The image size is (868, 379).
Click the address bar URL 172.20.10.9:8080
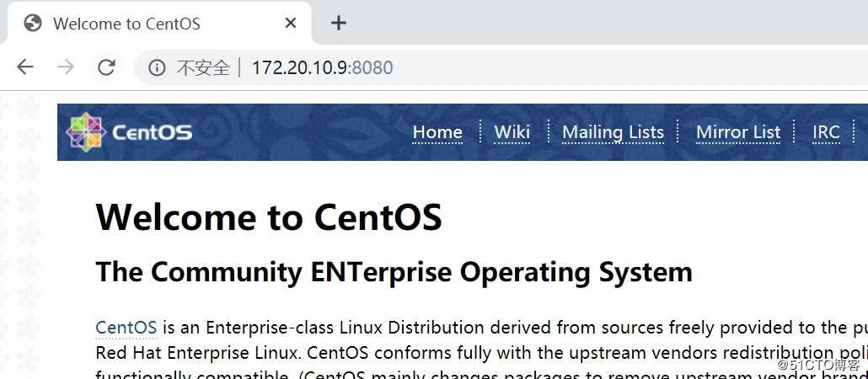pos(322,67)
